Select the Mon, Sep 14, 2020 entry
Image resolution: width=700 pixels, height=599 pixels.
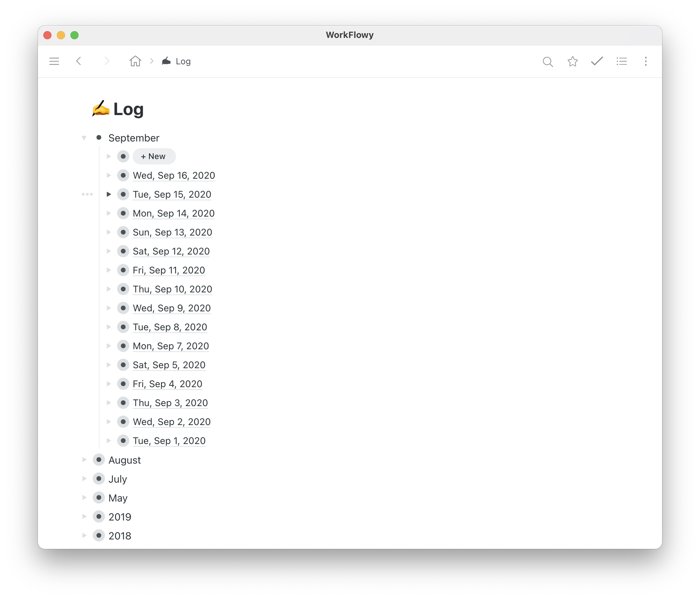(x=174, y=213)
